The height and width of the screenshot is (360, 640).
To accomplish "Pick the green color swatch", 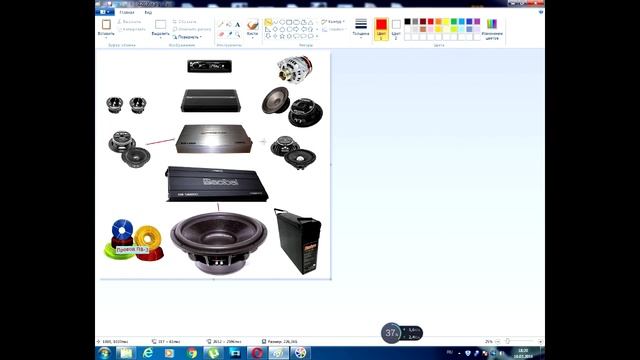I will pos(454,22).
